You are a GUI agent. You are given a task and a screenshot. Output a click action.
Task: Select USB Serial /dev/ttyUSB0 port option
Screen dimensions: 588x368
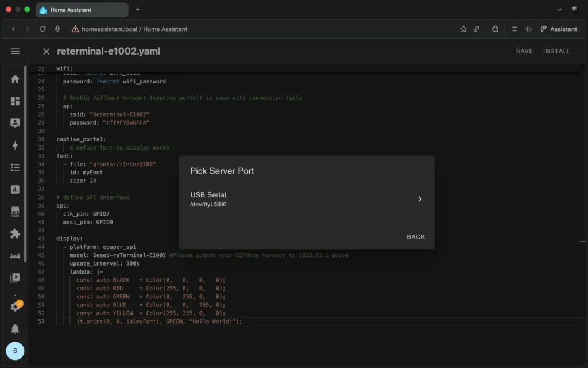pos(307,199)
